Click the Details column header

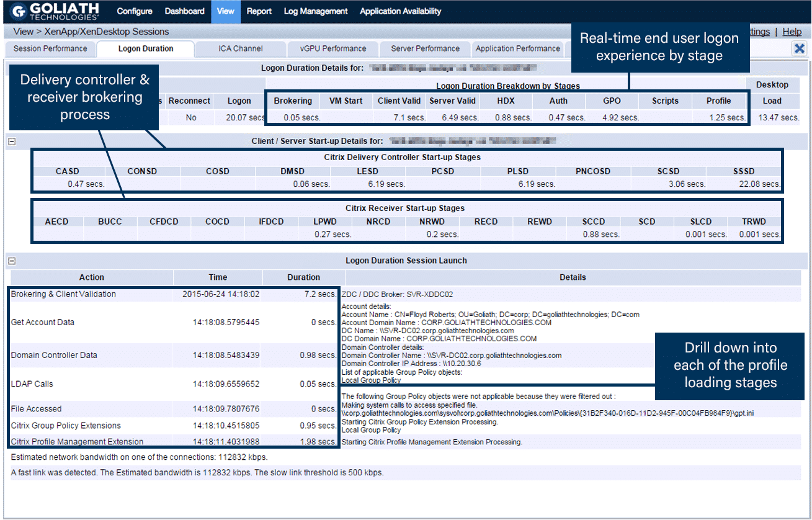coord(573,277)
